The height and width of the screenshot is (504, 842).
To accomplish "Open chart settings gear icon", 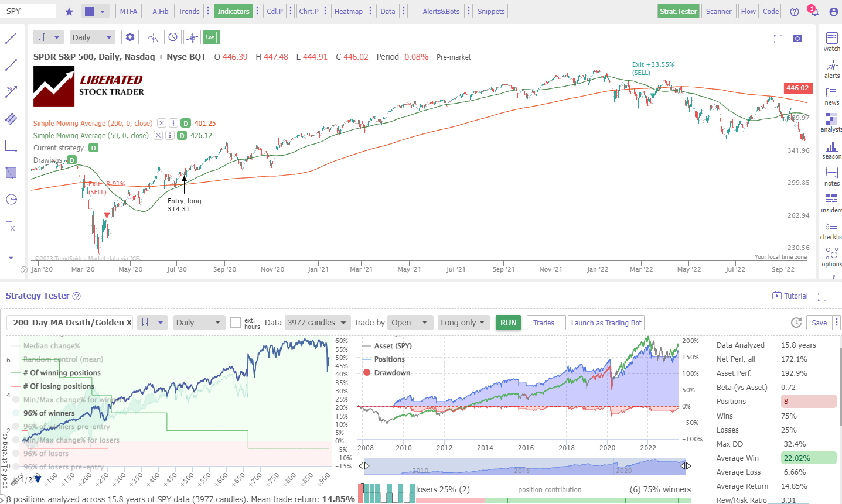I will [129, 36].
